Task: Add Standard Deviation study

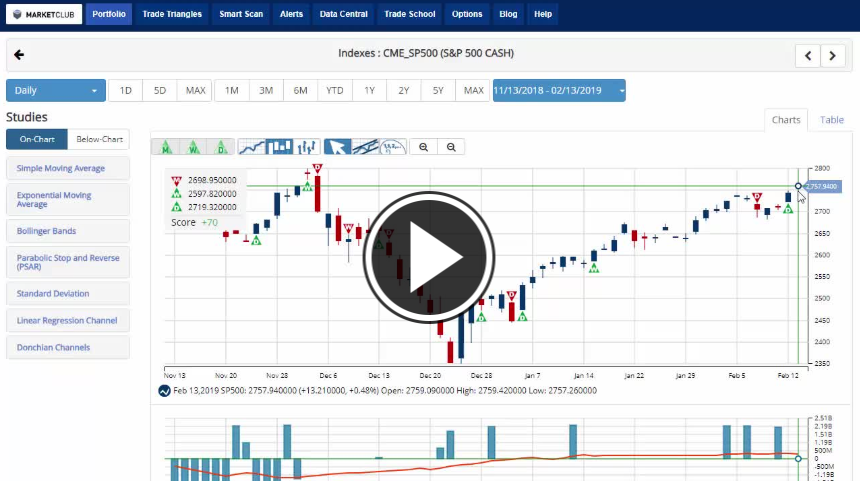Action: (x=68, y=293)
